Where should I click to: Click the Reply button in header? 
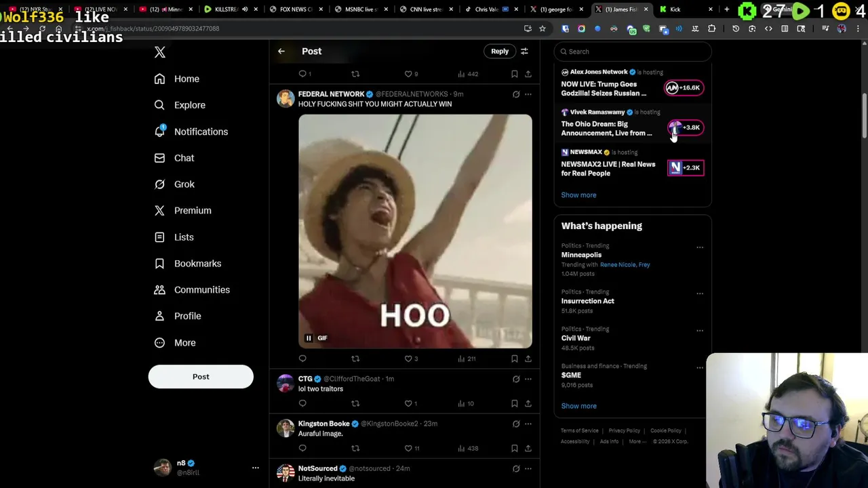click(500, 52)
